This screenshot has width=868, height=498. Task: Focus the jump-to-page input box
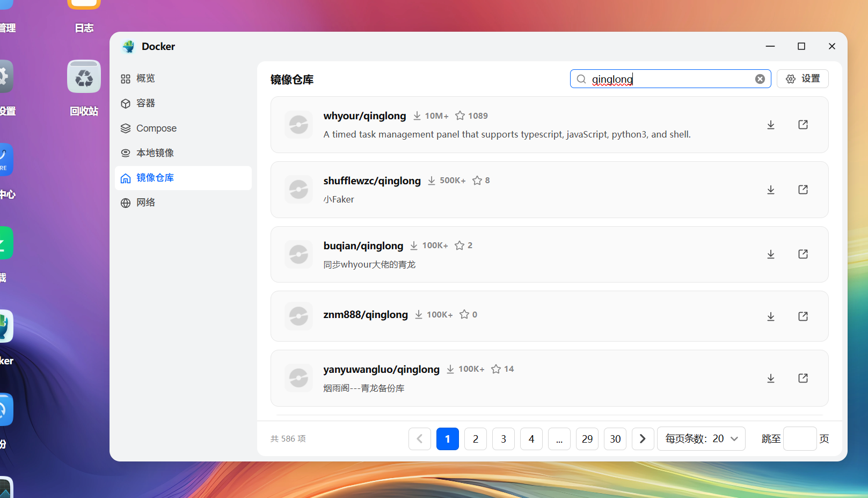tap(799, 439)
